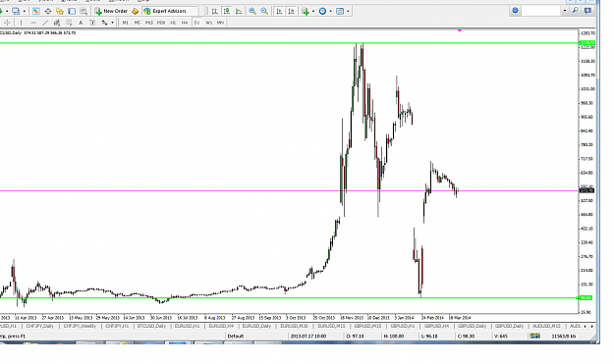Switch to the EURUSD,H4 chart tab
This screenshot has height=364, width=614.
coord(221,326)
